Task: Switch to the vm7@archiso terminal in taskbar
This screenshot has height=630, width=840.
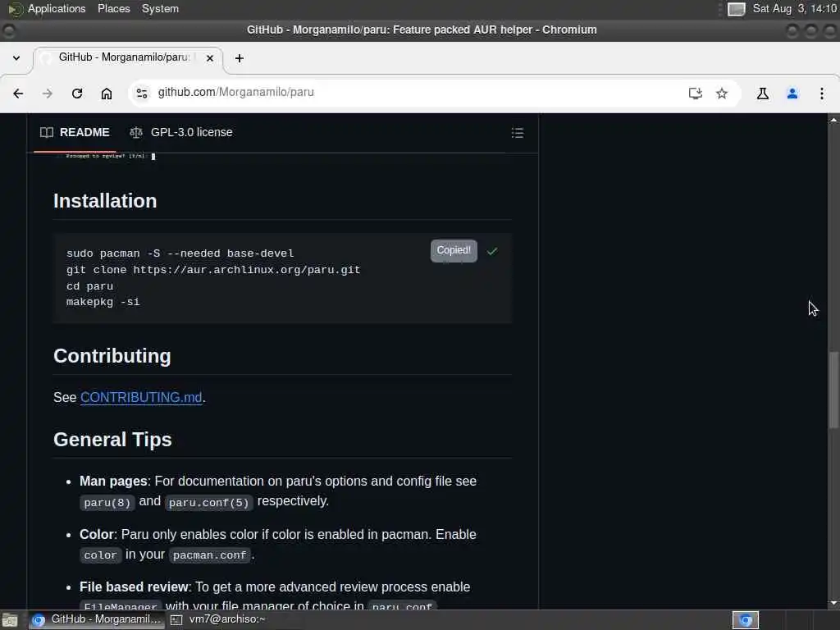Action: click(x=218, y=620)
